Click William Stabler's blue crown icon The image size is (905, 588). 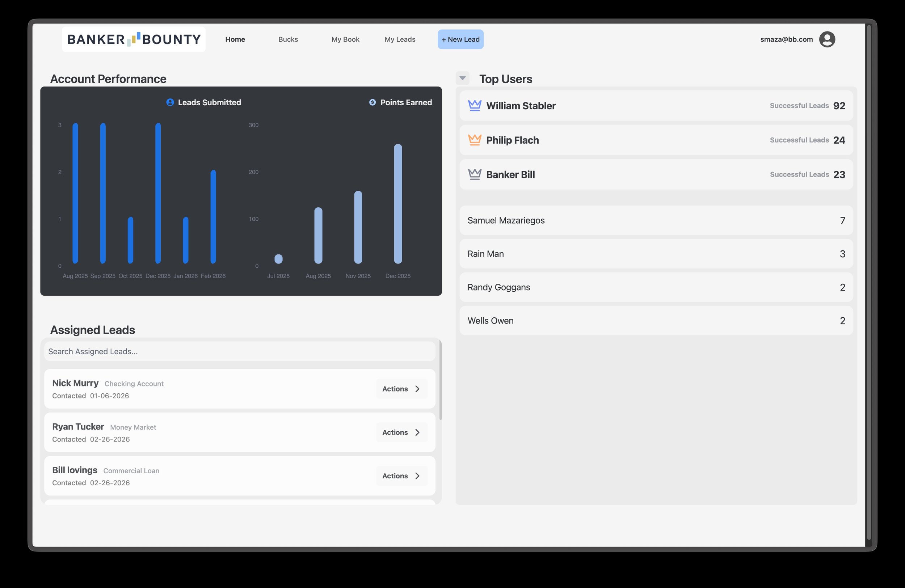(474, 106)
